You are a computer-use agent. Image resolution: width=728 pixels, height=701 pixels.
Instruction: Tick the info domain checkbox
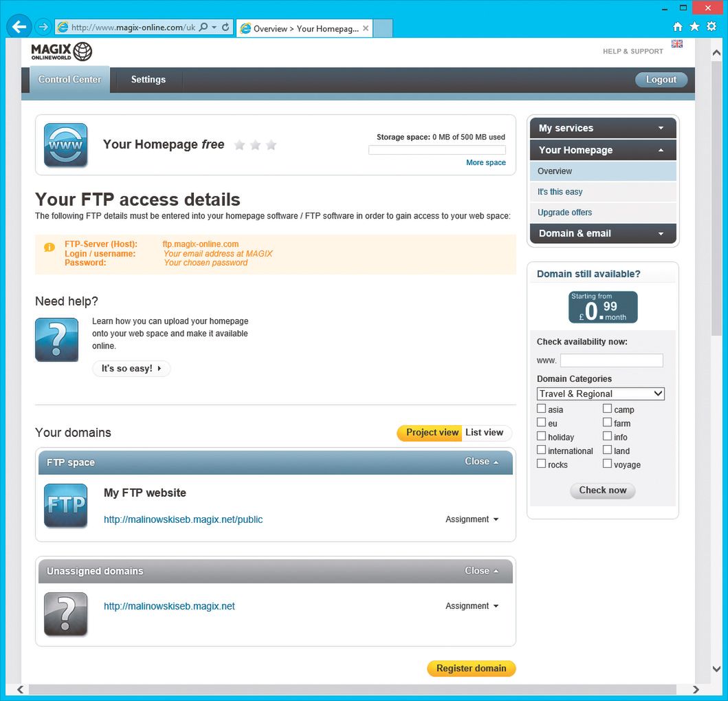(x=607, y=436)
